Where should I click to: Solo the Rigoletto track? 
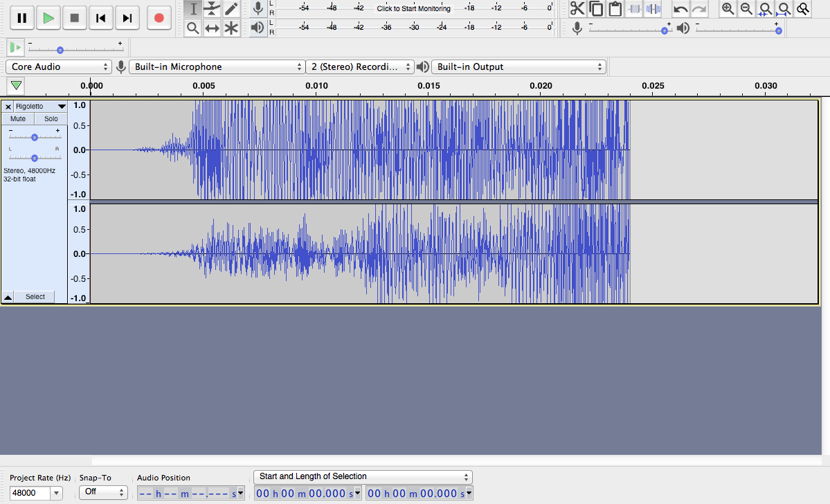[51, 119]
